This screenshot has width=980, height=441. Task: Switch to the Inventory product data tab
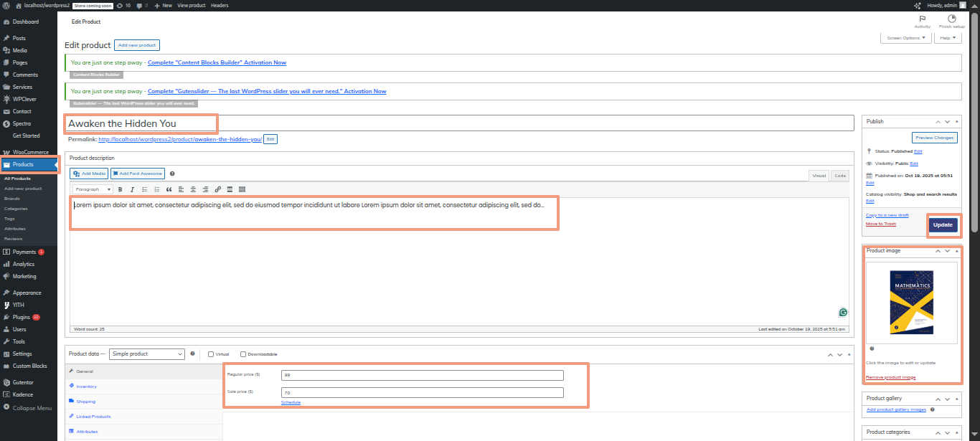point(86,387)
